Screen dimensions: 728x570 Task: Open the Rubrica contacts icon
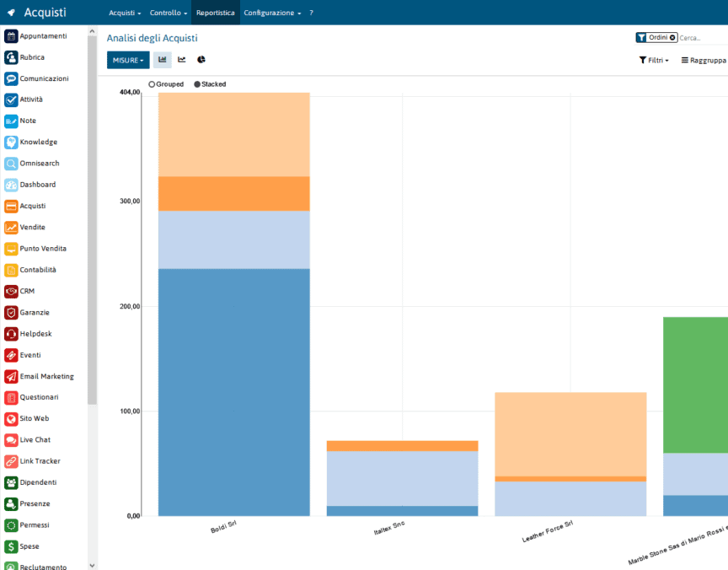11,57
